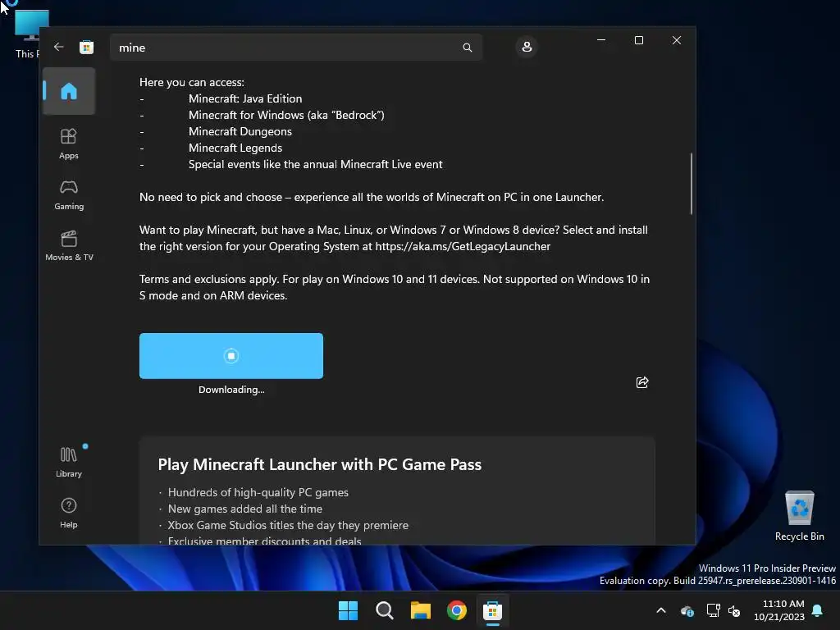The width and height of the screenshot is (840, 630).
Task: Open the clock showing 11:10 AM
Action: [x=779, y=610]
